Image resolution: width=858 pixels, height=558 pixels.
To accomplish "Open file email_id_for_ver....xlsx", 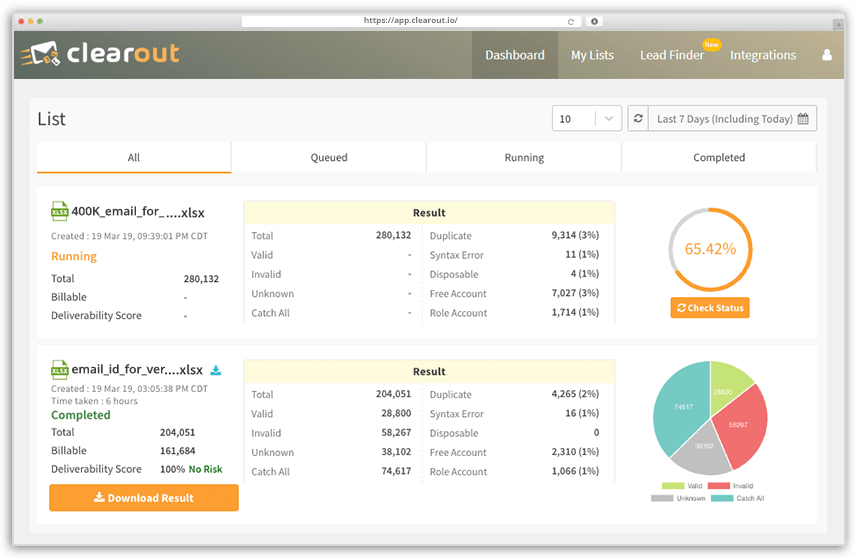I will (x=137, y=370).
